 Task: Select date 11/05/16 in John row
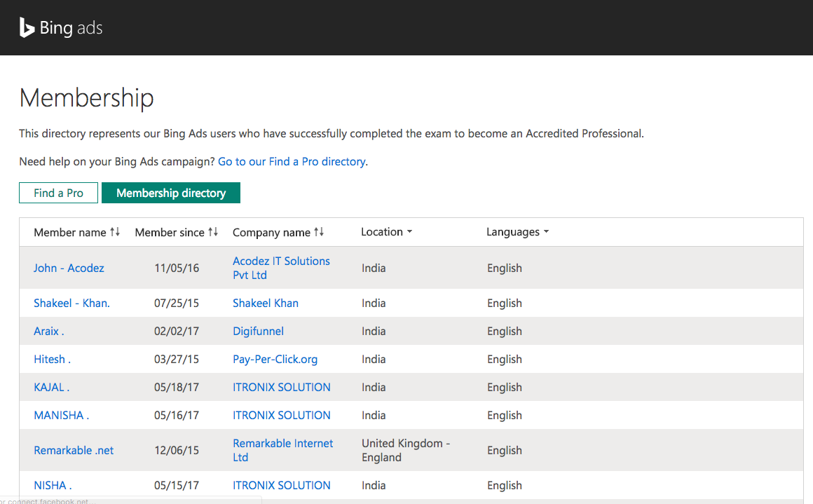tap(177, 268)
